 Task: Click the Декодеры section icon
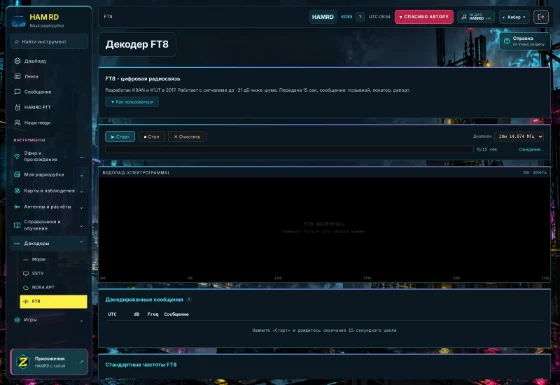(x=17, y=244)
